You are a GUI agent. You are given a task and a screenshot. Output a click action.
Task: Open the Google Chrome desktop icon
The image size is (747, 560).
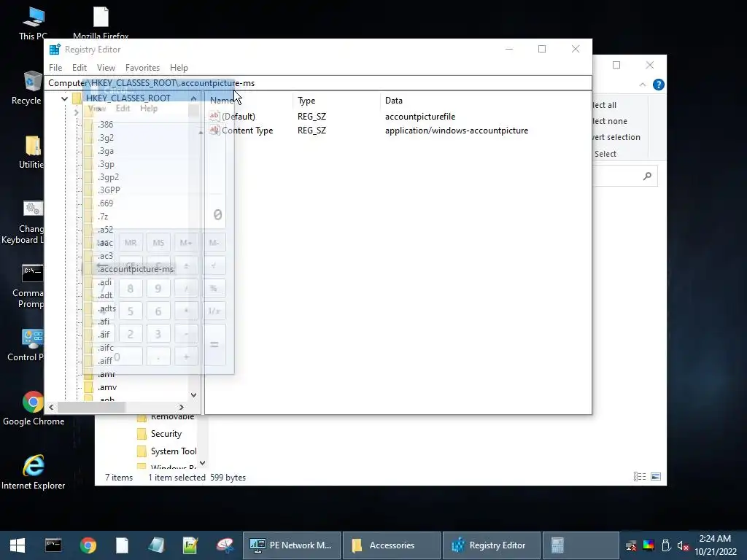point(34,408)
